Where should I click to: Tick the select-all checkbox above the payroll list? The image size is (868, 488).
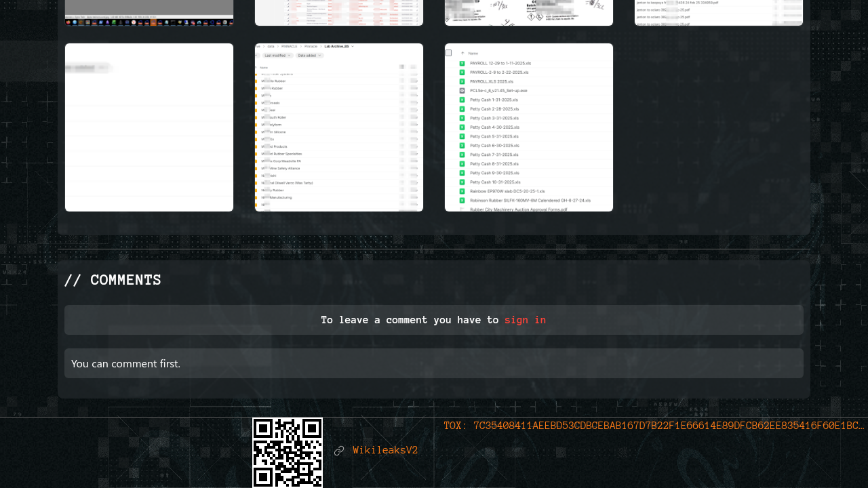click(x=448, y=53)
